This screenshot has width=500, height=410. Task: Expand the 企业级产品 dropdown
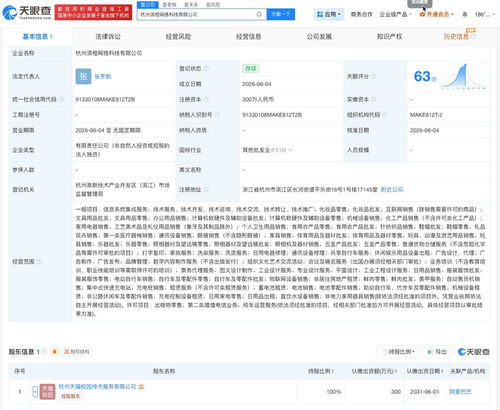tap(395, 14)
